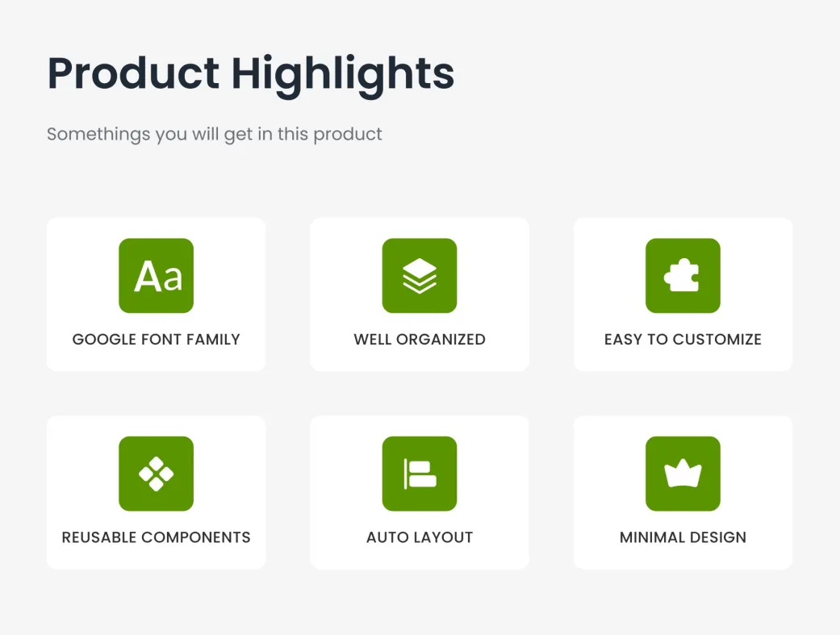Screen dimensions: 840x635
Task: Click the align-left auto layout icon
Action: pyautogui.click(x=420, y=474)
